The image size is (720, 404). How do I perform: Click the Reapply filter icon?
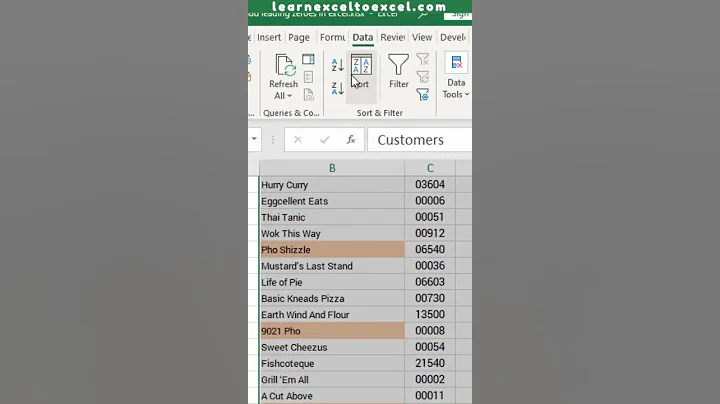[x=422, y=77]
